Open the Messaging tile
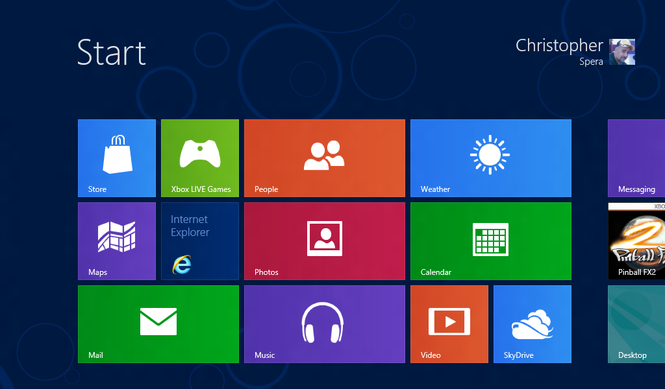 [636, 158]
